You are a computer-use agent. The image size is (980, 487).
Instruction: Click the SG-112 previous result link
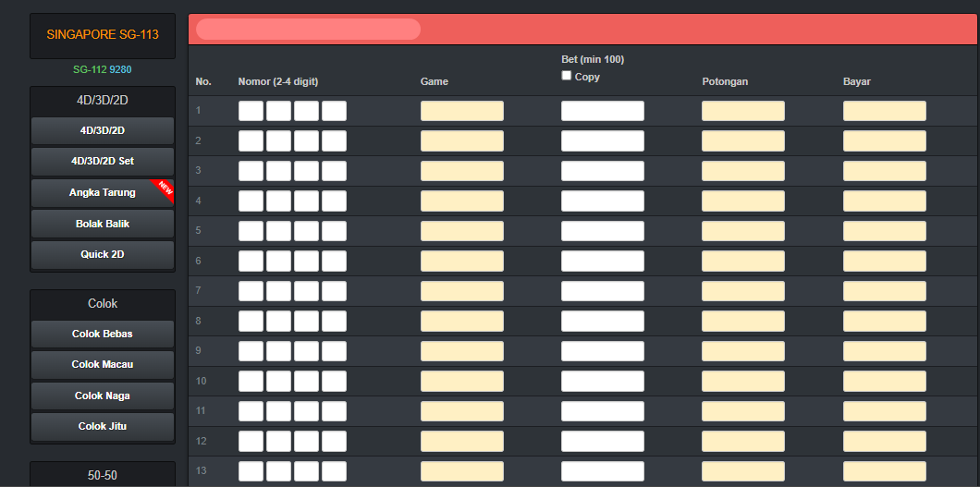tap(91, 69)
